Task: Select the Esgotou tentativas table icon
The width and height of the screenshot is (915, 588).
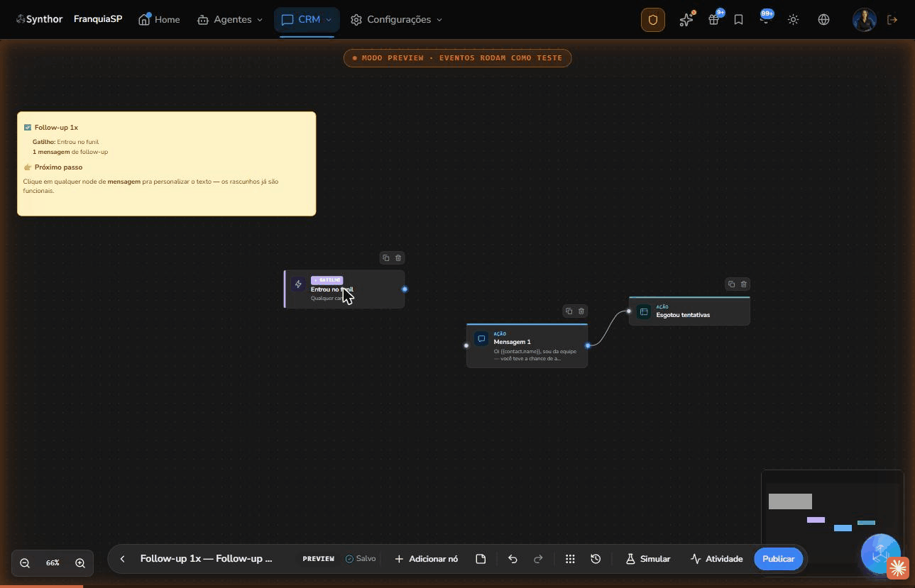Action: (644, 311)
